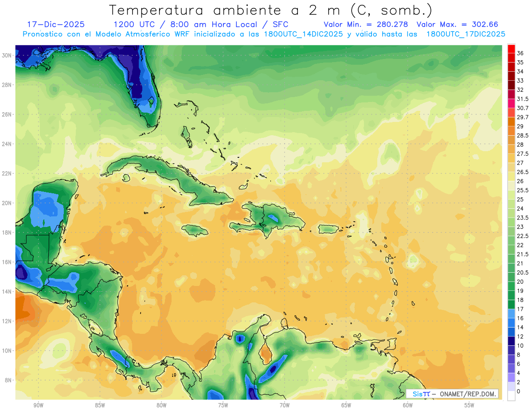Click the legend value '0'
Screen dimensions: 532x411
(x=519, y=391)
